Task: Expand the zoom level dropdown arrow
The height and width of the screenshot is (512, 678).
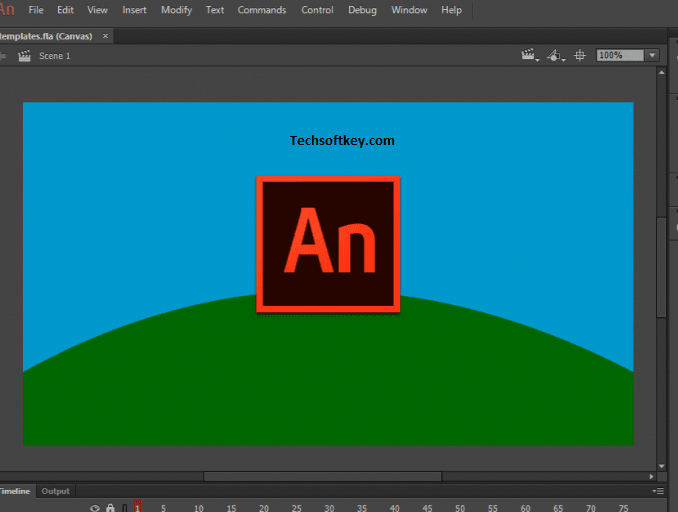Action: pyautogui.click(x=652, y=55)
